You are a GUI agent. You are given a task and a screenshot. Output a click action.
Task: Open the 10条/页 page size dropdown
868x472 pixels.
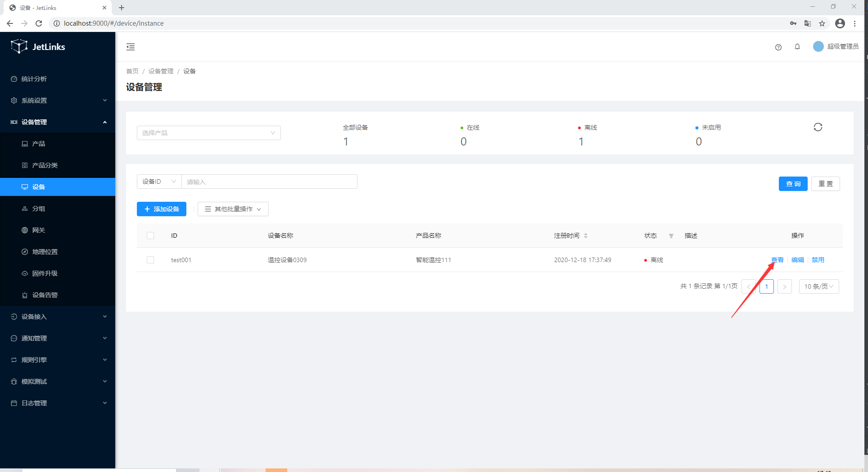click(818, 286)
